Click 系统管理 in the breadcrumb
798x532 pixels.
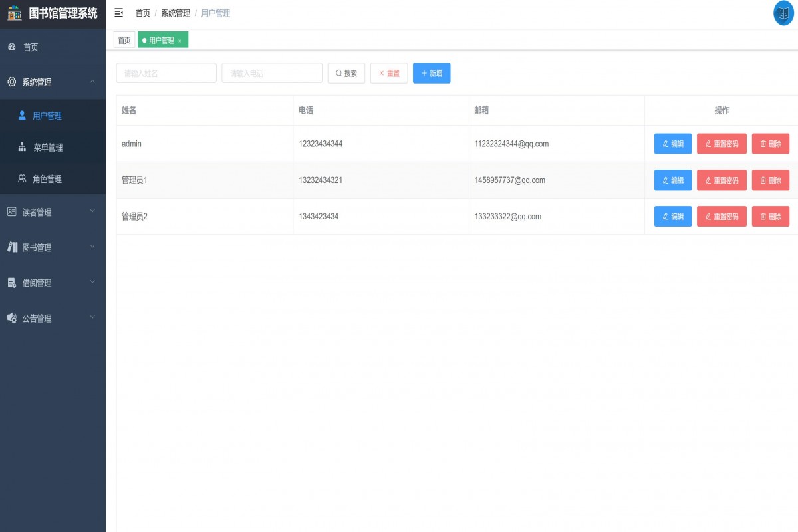175,13
